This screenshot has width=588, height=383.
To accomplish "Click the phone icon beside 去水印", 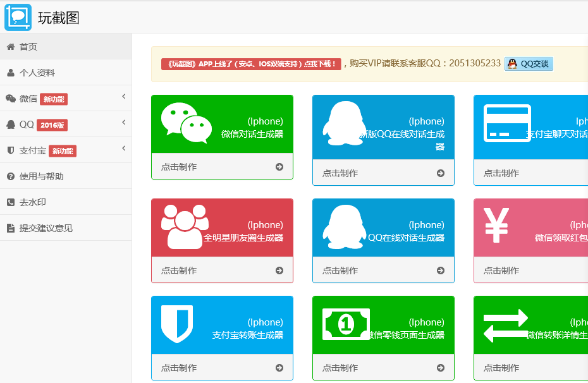I will (x=11, y=202).
